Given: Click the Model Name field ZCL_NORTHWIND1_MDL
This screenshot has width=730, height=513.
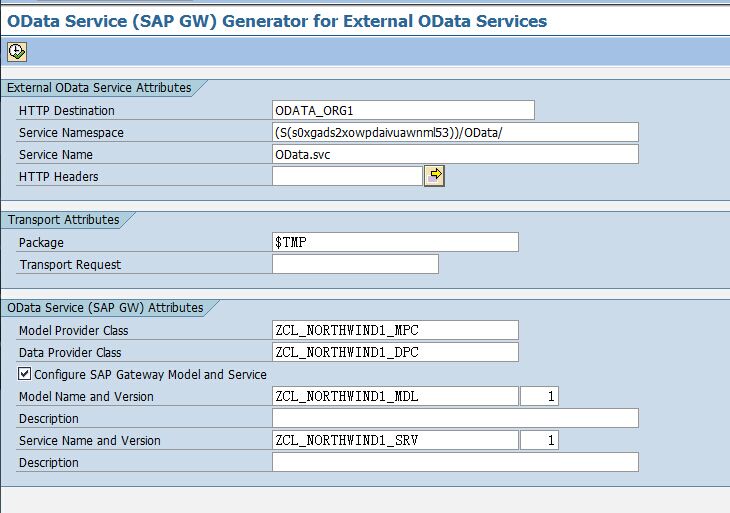Looking at the screenshot, I should point(395,396).
